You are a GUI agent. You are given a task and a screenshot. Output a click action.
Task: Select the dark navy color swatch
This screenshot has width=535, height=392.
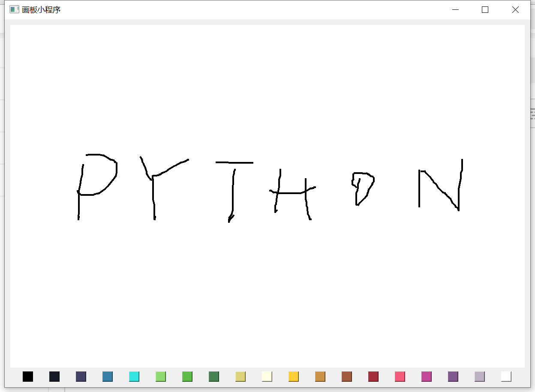tap(55, 376)
